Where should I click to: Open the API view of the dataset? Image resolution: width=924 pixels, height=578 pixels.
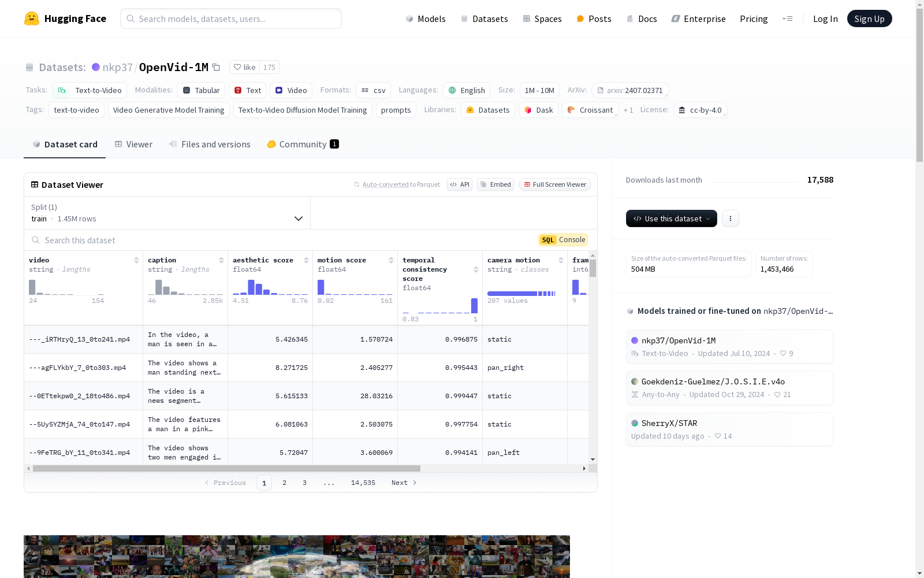click(x=459, y=184)
